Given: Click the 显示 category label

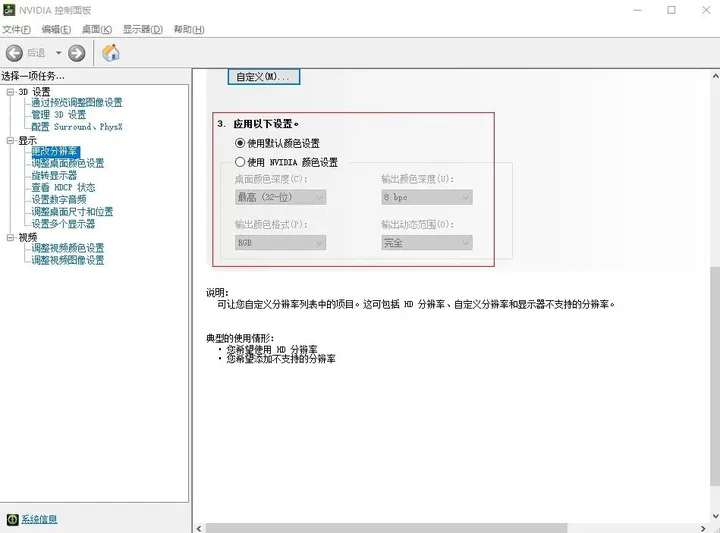Looking at the screenshot, I should 27,140.
